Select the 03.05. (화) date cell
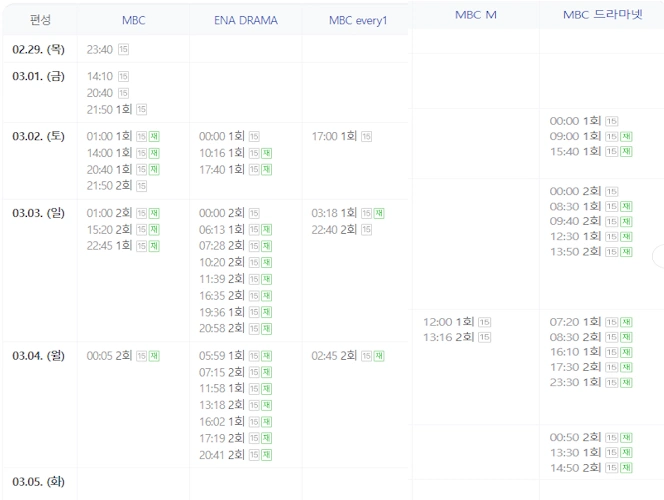Viewport: 664px width, 500px height. click(x=39, y=482)
